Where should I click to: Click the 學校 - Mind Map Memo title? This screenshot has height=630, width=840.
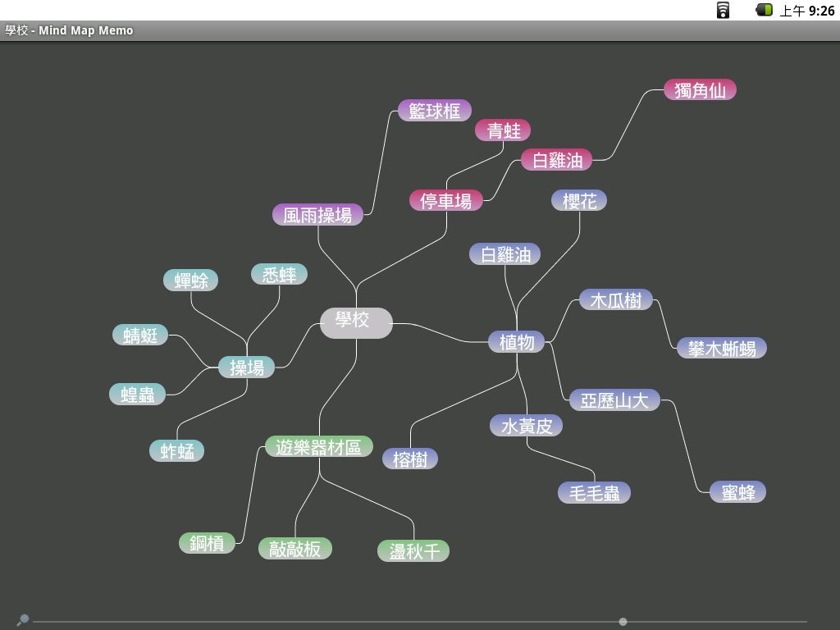[69, 30]
